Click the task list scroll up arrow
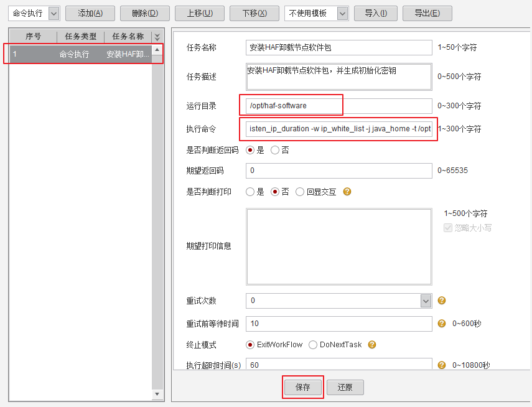 click(157, 50)
